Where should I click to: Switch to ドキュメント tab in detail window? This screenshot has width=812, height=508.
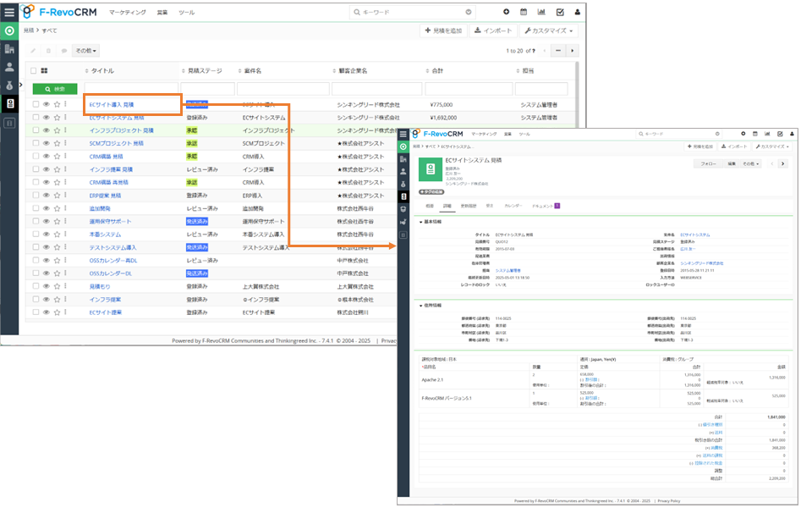[x=546, y=207]
